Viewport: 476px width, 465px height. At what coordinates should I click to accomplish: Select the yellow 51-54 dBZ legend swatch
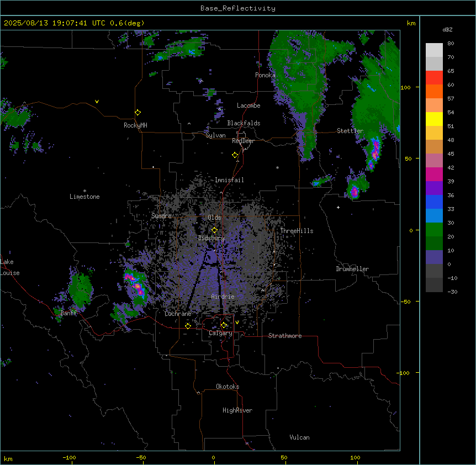[434, 119]
